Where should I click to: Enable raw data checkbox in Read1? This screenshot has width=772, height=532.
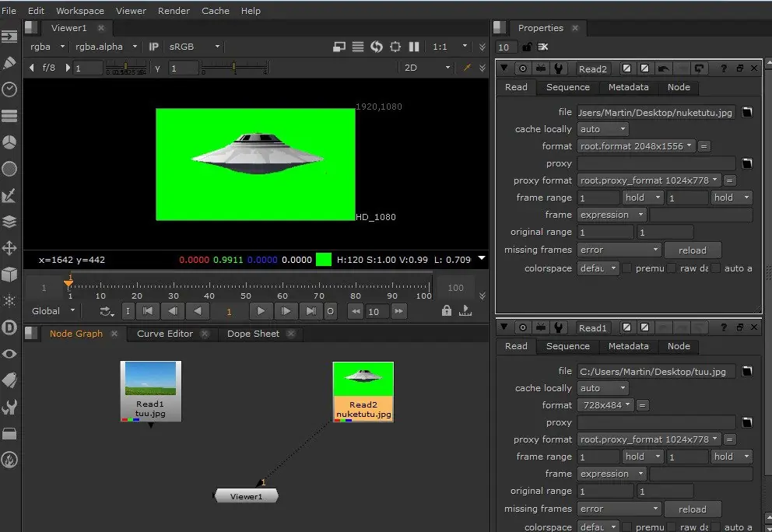[x=672, y=527]
